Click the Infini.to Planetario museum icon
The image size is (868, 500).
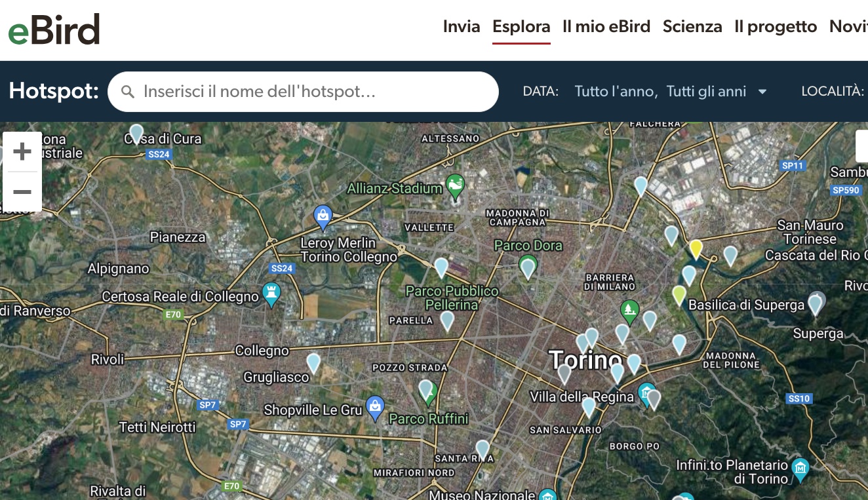(800, 468)
